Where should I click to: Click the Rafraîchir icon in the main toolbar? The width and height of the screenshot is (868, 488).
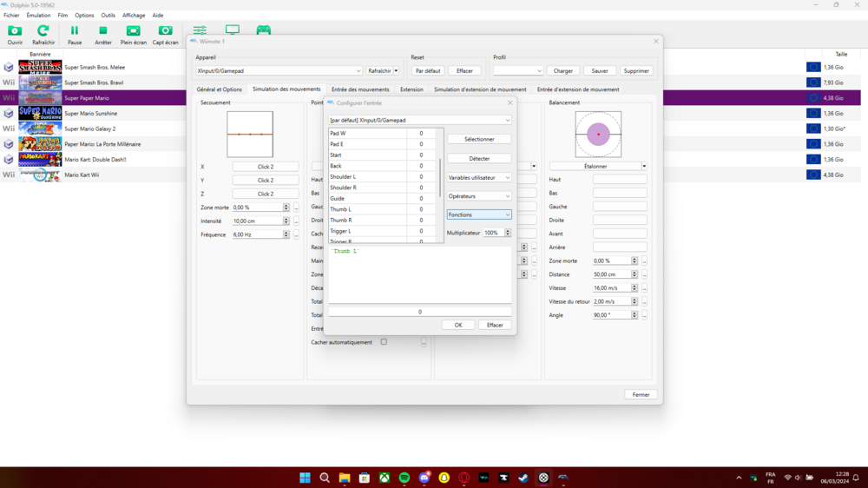coord(43,31)
